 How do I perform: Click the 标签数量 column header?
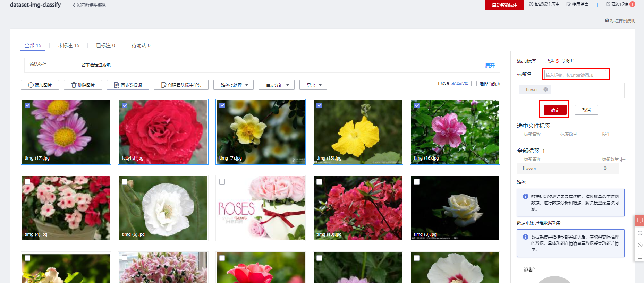point(610,159)
